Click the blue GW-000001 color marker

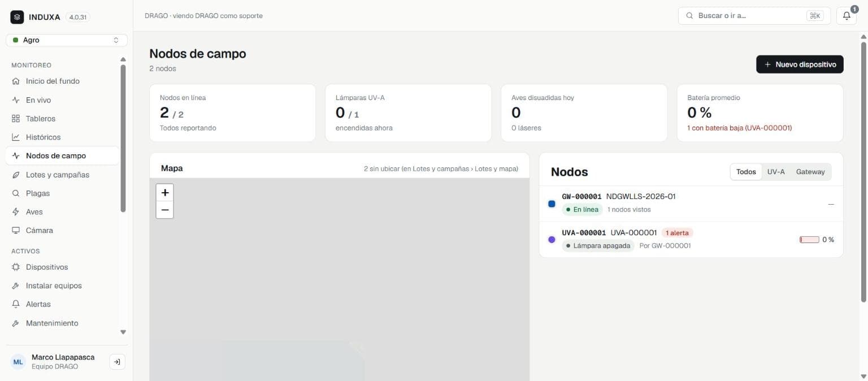(x=552, y=204)
